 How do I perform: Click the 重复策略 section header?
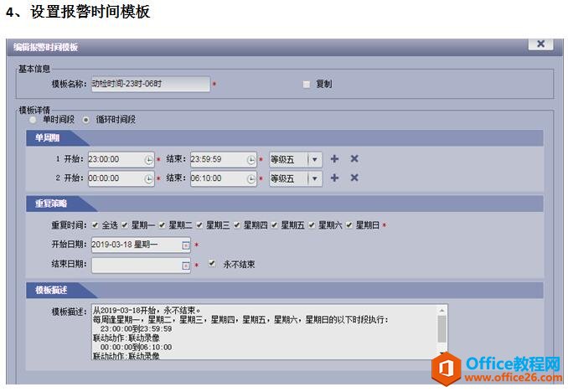284,204
